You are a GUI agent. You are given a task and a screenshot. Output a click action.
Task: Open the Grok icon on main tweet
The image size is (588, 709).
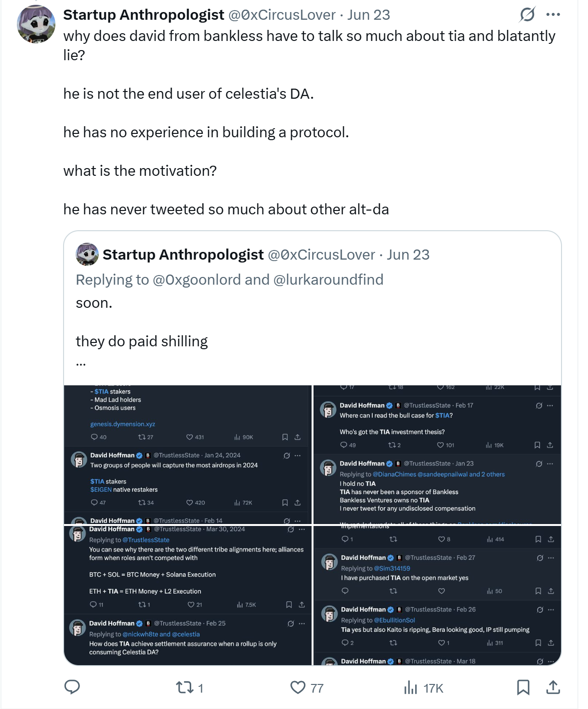pos(527,14)
